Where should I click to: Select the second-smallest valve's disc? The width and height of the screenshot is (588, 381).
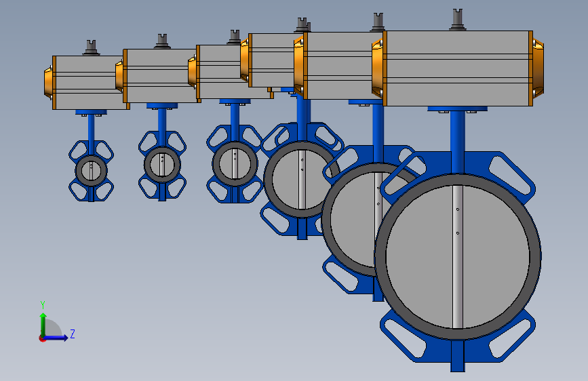[162, 164]
